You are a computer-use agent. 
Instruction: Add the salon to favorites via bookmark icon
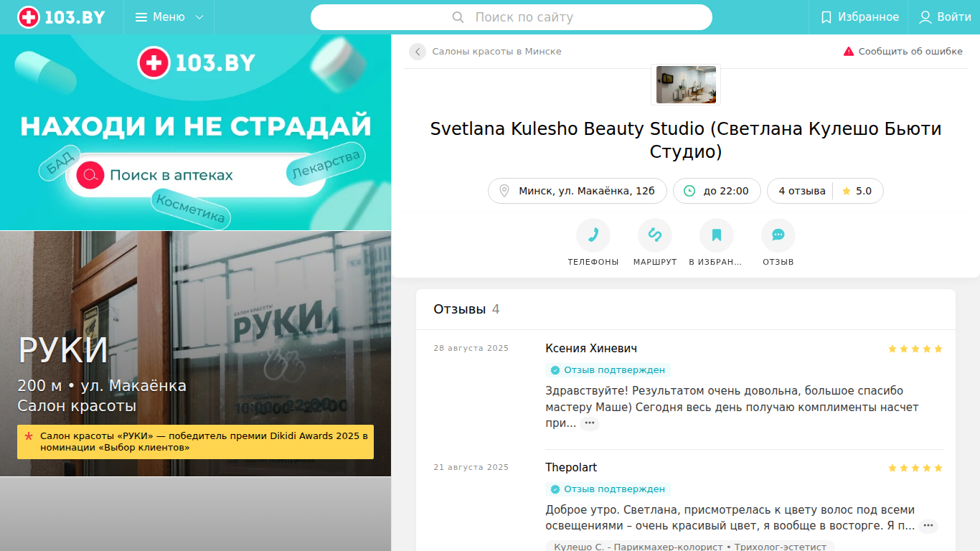click(717, 235)
